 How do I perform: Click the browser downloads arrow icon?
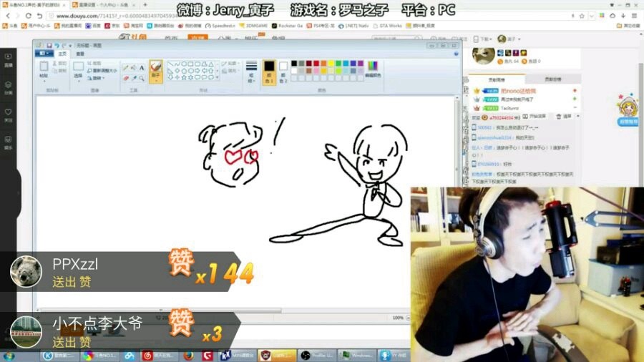[x=623, y=16]
